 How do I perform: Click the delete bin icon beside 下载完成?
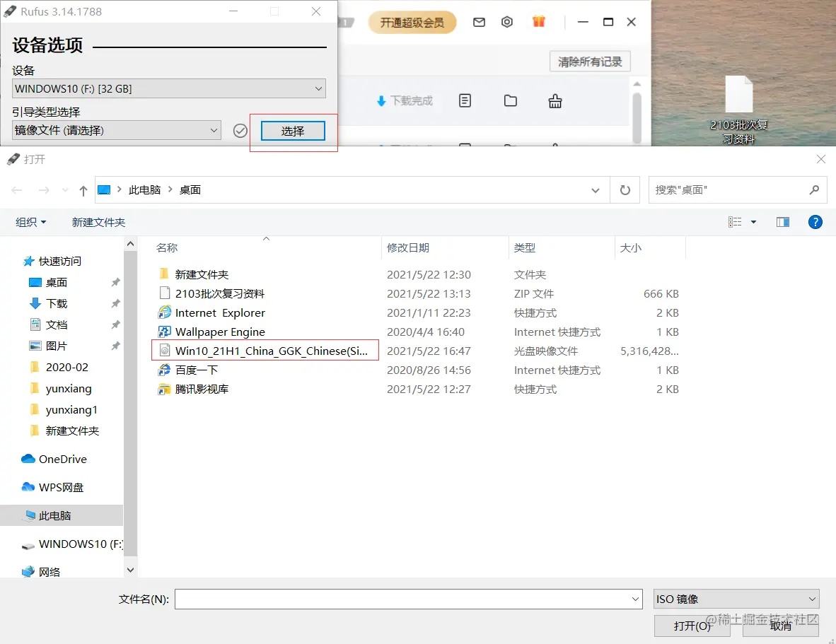pos(555,100)
